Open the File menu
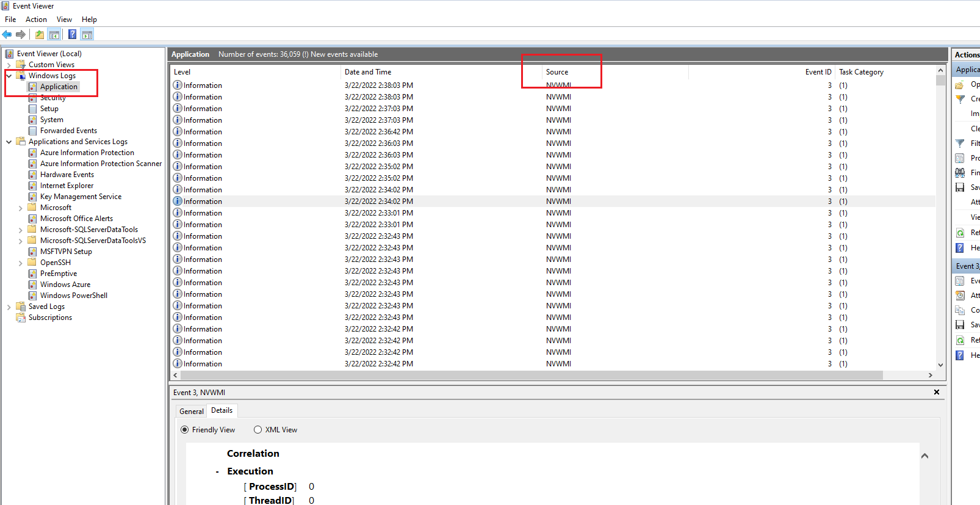 tap(10, 20)
